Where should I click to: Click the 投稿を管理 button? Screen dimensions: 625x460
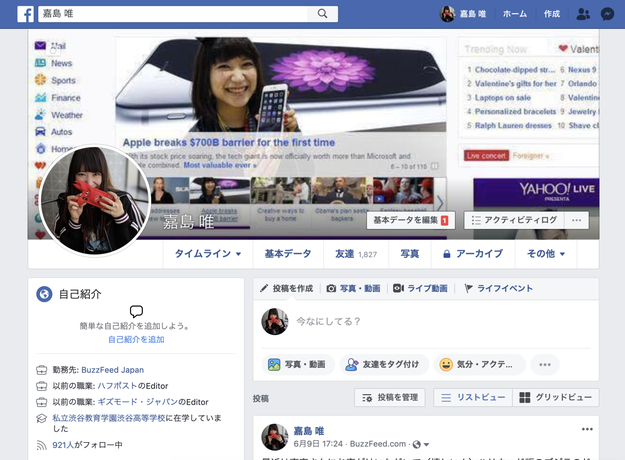(x=389, y=397)
